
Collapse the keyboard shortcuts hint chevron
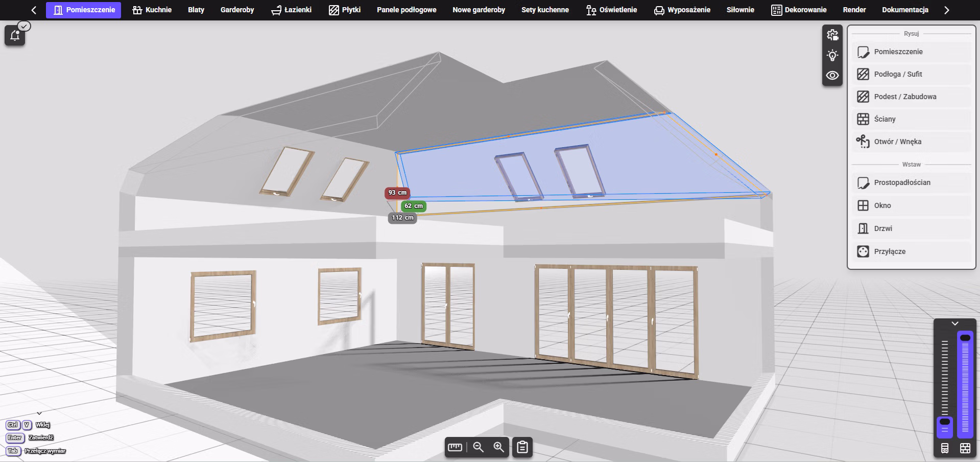point(39,413)
